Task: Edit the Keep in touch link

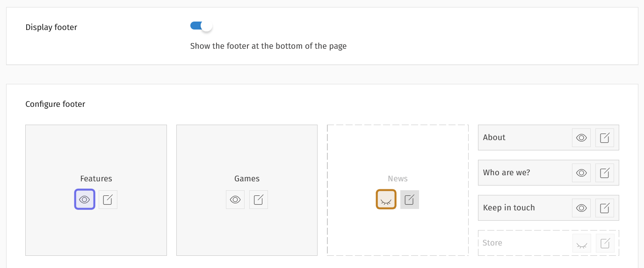Action: click(x=605, y=208)
